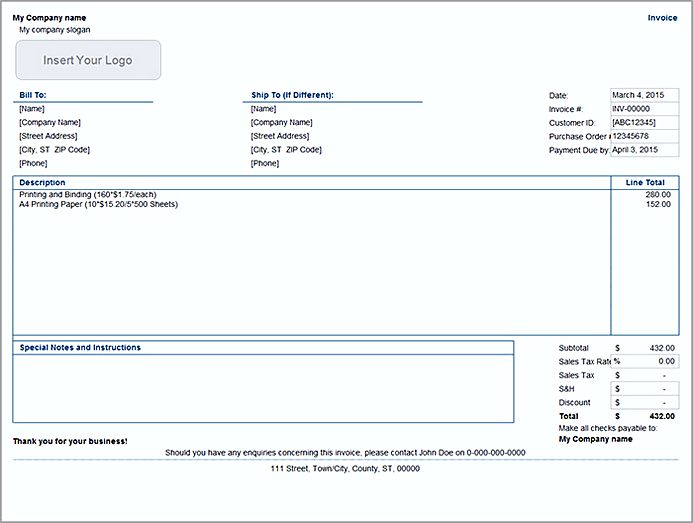Click the Sales Tax Rate field '0.00'

pyautogui.click(x=645, y=361)
